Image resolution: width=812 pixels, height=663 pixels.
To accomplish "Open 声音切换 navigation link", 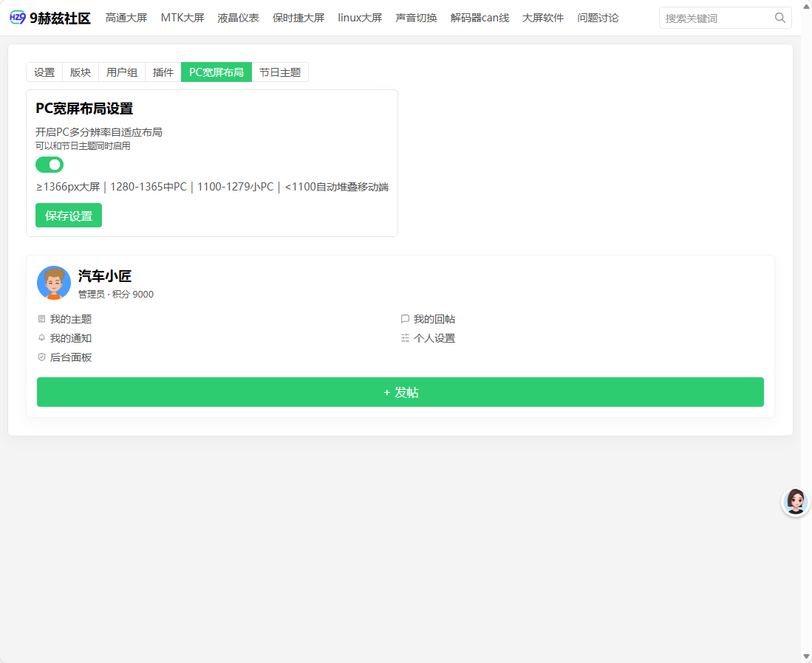I will pyautogui.click(x=417, y=18).
